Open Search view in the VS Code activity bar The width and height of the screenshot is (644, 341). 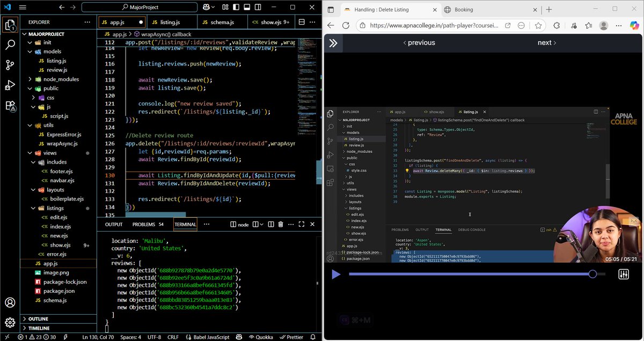(10, 45)
